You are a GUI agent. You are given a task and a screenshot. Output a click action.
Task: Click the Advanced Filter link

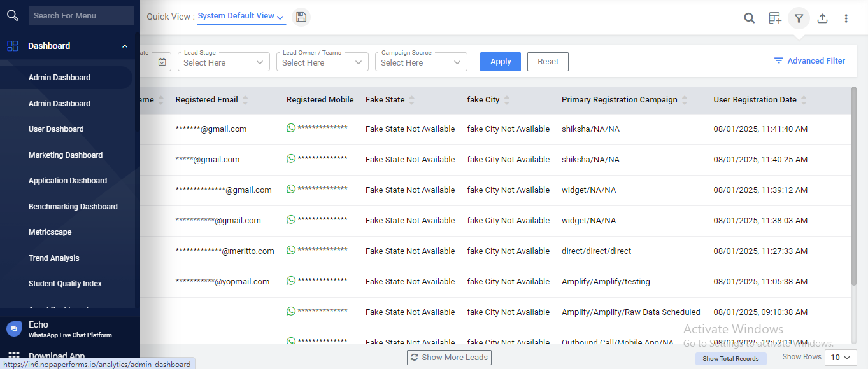pyautogui.click(x=809, y=61)
